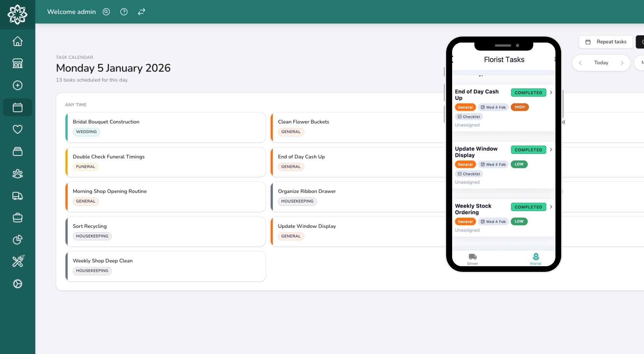Select the Florist tab in phone footer
Viewport: 644px width, 354px height.
[536, 258]
